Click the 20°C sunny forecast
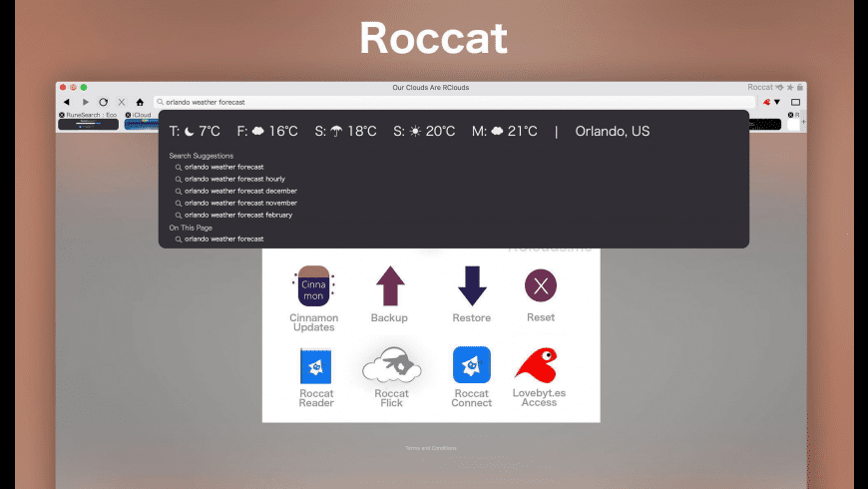Screen dimensions: 868x489 424,132
